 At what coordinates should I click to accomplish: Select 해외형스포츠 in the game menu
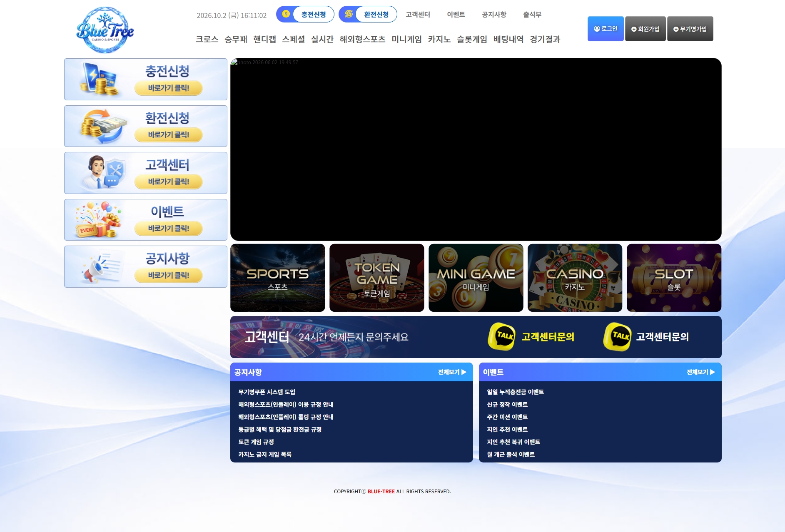[x=363, y=40]
